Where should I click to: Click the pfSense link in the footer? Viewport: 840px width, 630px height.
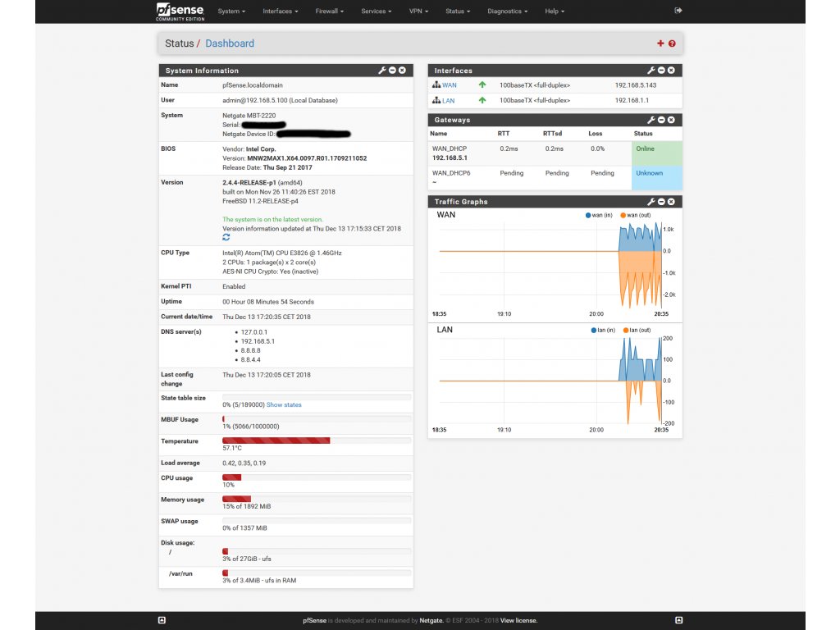click(x=314, y=620)
